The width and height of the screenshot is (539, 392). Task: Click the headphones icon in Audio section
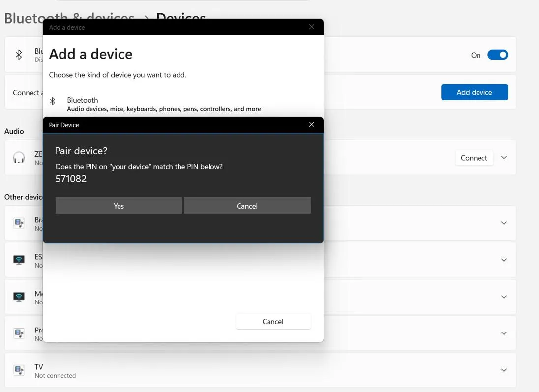click(19, 158)
